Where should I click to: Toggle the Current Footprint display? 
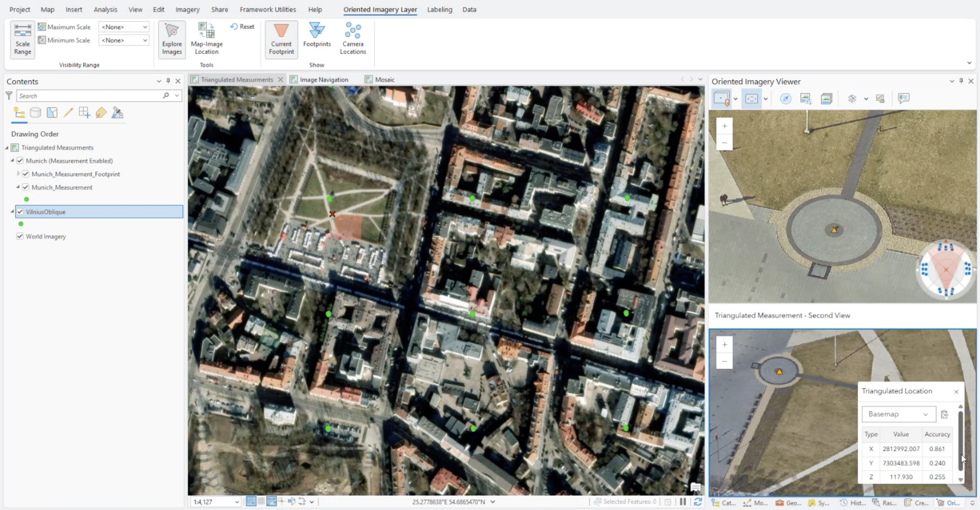click(x=281, y=39)
